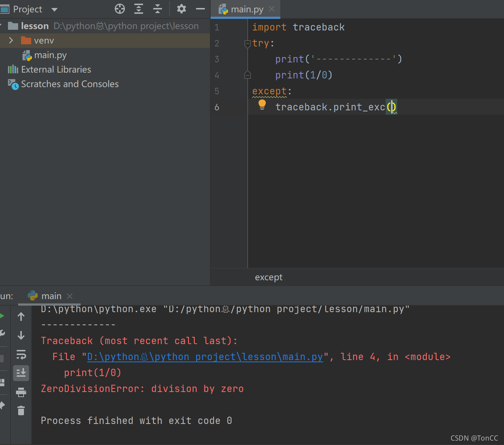Select the venv folder
Screen dimensions: 504x445
click(x=44, y=41)
